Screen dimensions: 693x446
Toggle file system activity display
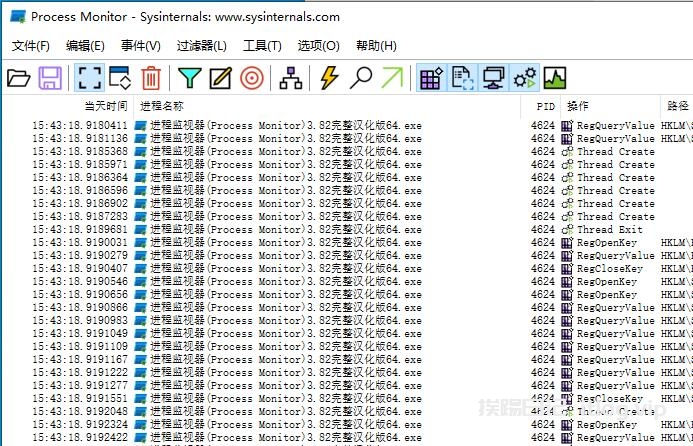coord(462,78)
